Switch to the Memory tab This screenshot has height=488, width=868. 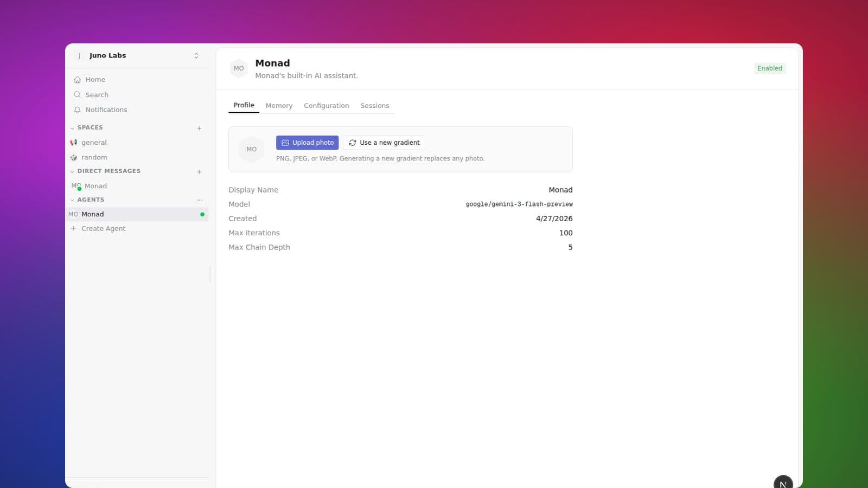click(279, 106)
